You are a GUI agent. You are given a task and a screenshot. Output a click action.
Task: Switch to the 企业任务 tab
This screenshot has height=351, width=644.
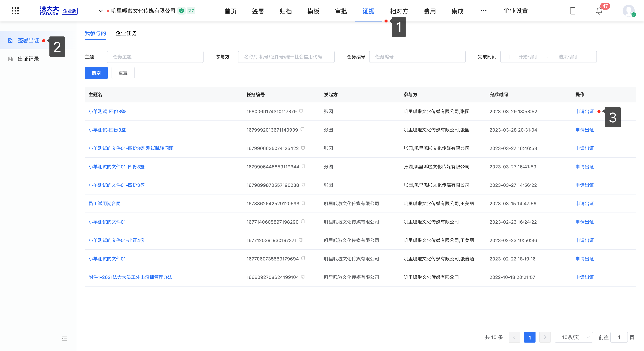tap(126, 33)
